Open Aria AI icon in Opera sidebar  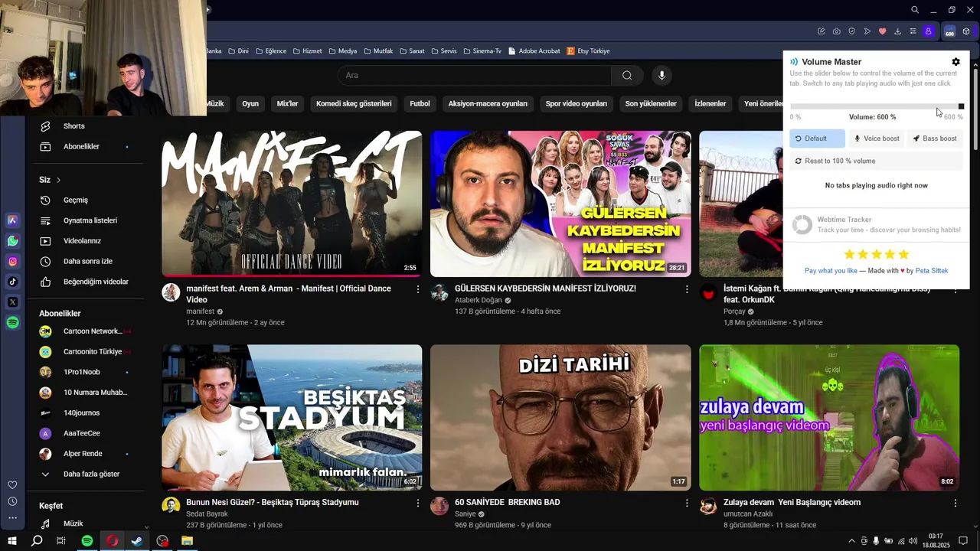click(13, 220)
